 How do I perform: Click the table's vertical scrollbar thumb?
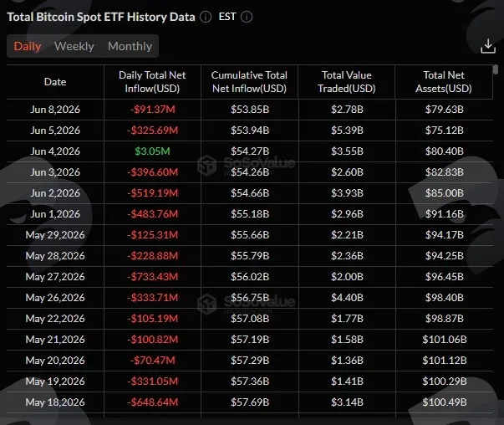[x=496, y=69]
